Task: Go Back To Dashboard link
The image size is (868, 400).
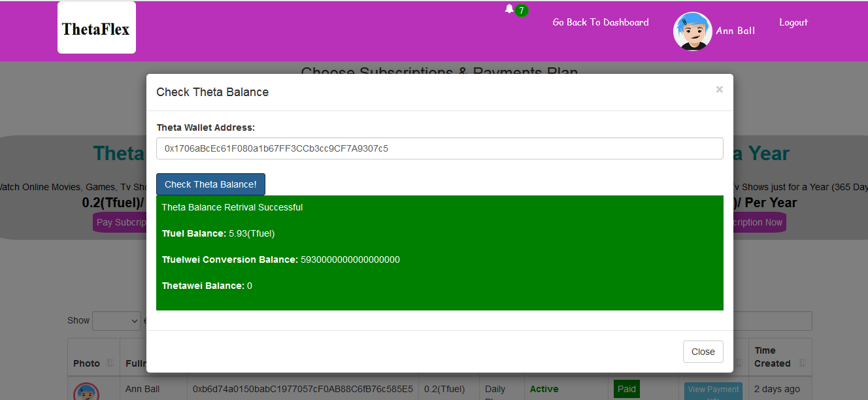Action: coord(601,22)
